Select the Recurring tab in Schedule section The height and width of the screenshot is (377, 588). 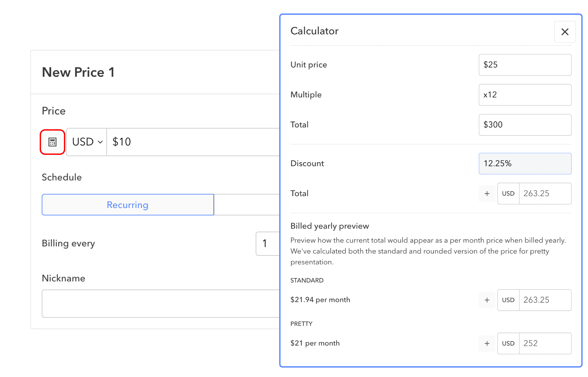coord(128,204)
